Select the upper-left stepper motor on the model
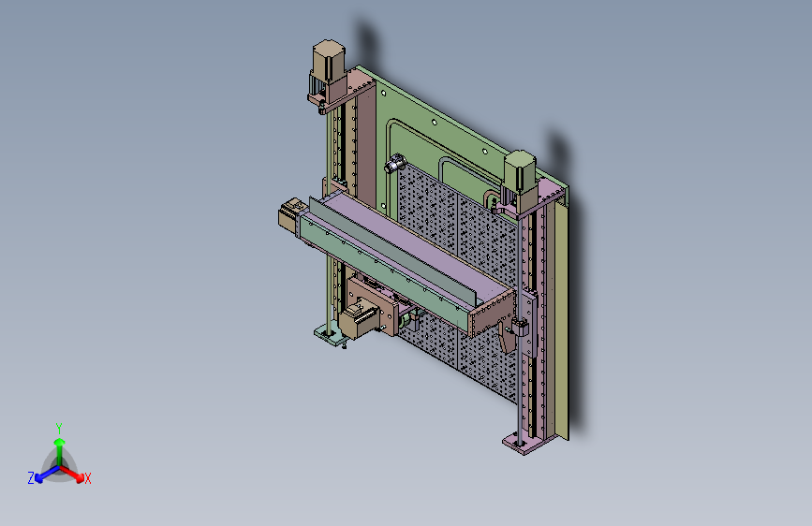Image resolution: width=812 pixels, height=526 pixels. [x=329, y=59]
